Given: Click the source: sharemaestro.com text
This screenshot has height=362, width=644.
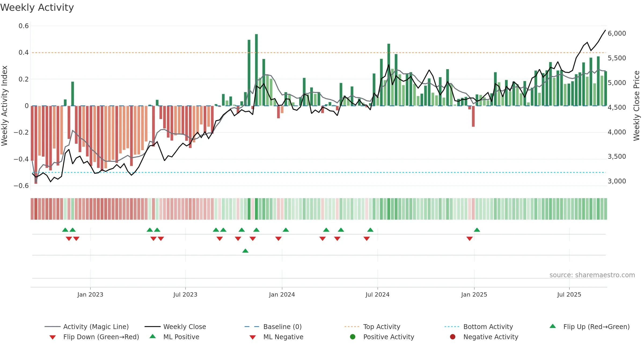Looking at the screenshot, I should tap(592, 275).
